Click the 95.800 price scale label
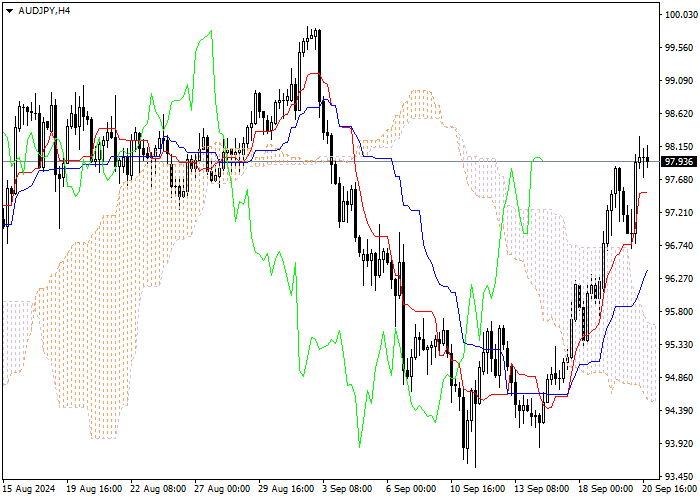The height and width of the screenshot is (500, 700). (x=681, y=312)
